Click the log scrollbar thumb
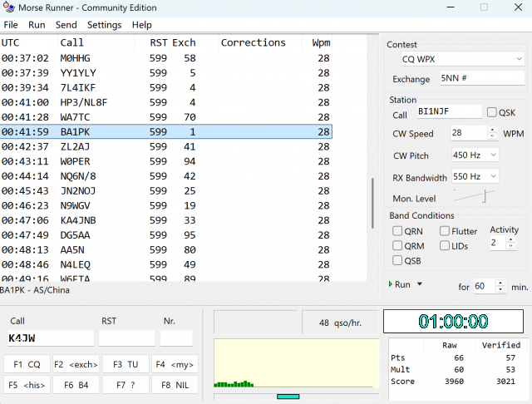The height and width of the screenshot is (404, 532). coord(372,203)
